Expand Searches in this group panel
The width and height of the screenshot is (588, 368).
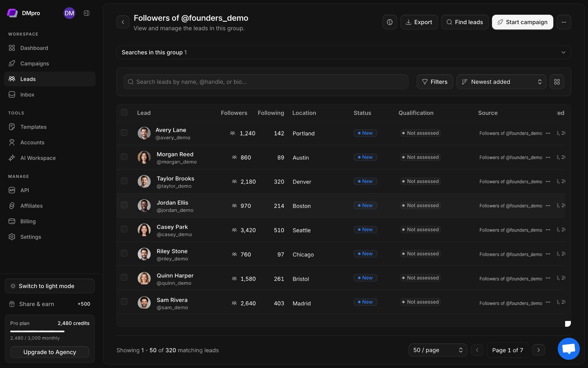coord(344,52)
